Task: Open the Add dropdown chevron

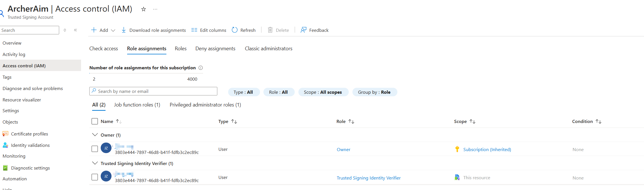Action: [113, 30]
